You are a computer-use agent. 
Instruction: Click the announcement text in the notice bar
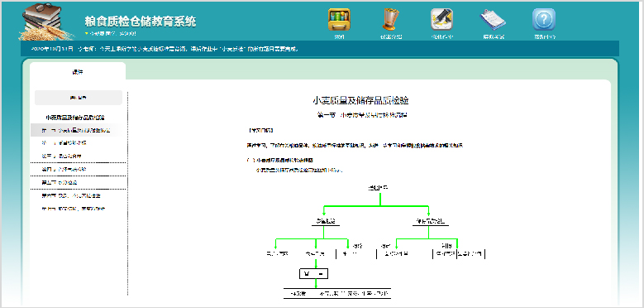click(x=165, y=49)
